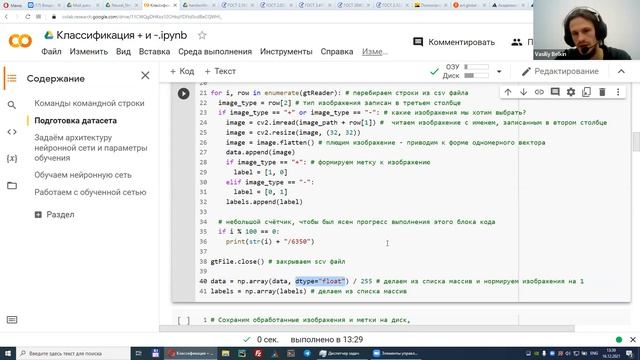Image resolution: width=640 pixels, height=360 pixels.
Task: Reload the page with browser refresh icon
Action: pos(27,17)
